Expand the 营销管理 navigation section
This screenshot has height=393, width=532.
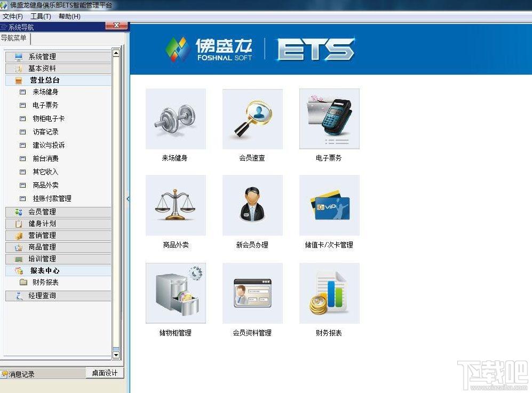pyautogui.click(x=58, y=235)
